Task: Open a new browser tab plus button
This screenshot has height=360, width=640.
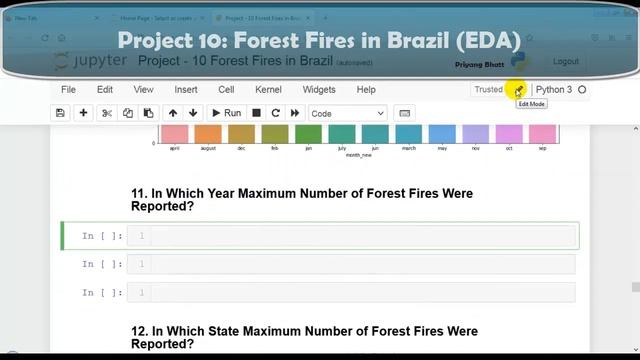Action: (x=325, y=18)
